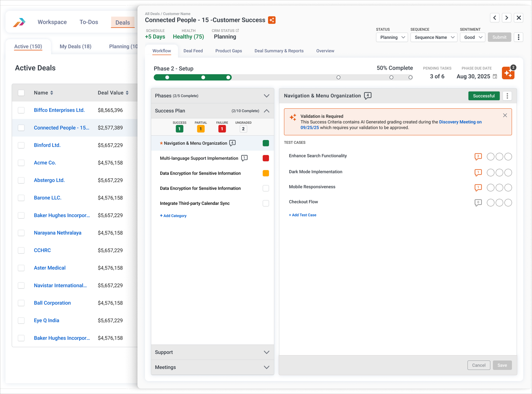Click the Success count badge
532x394 pixels.
click(x=179, y=129)
